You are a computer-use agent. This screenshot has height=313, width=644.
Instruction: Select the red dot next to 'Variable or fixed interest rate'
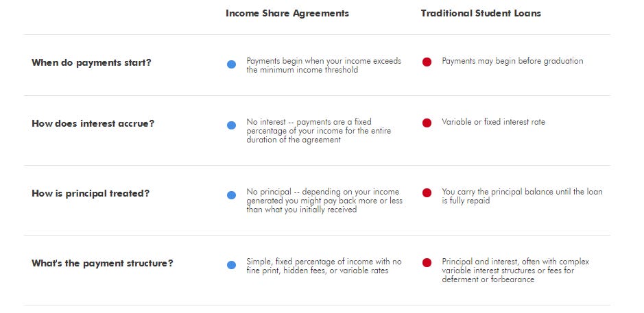(427, 123)
